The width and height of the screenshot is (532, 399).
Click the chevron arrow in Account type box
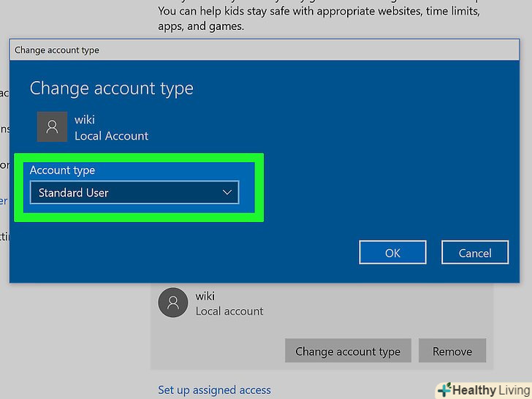pyautogui.click(x=227, y=193)
